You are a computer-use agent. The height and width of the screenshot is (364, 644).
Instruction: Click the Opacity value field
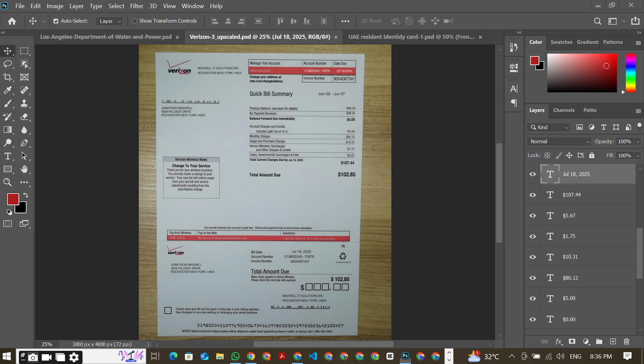click(x=625, y=142)
